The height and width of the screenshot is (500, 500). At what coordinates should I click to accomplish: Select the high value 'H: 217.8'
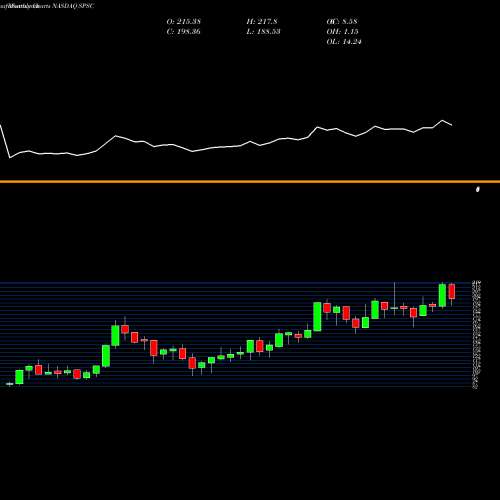(262, 22)
